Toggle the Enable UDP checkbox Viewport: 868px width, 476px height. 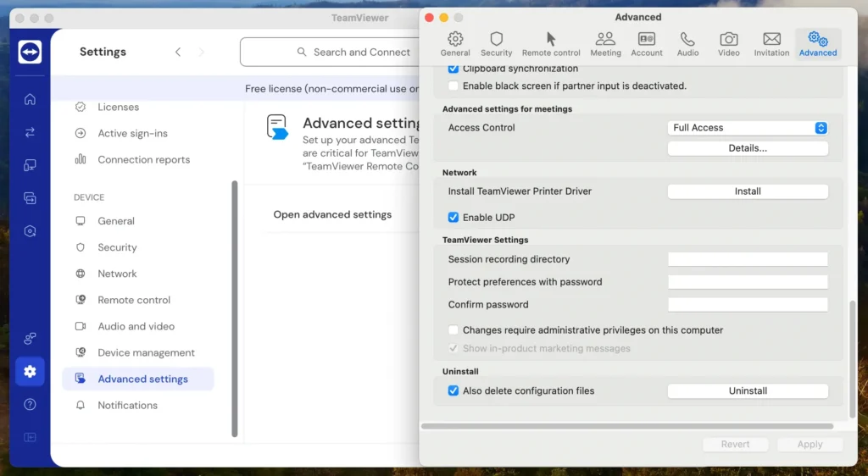[453, 218]
